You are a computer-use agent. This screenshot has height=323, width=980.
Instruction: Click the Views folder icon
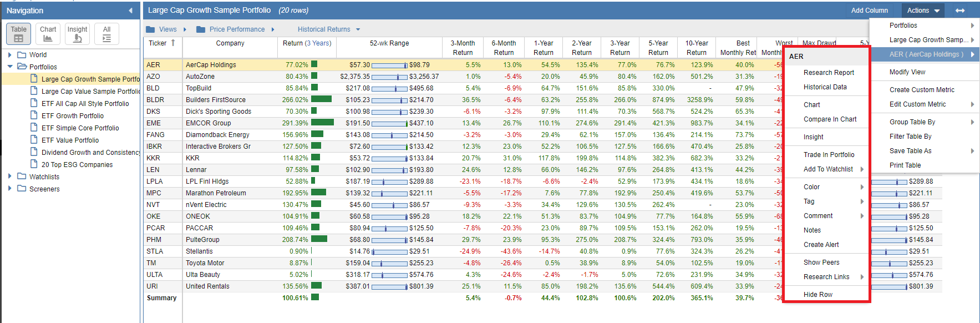[150, 29]
